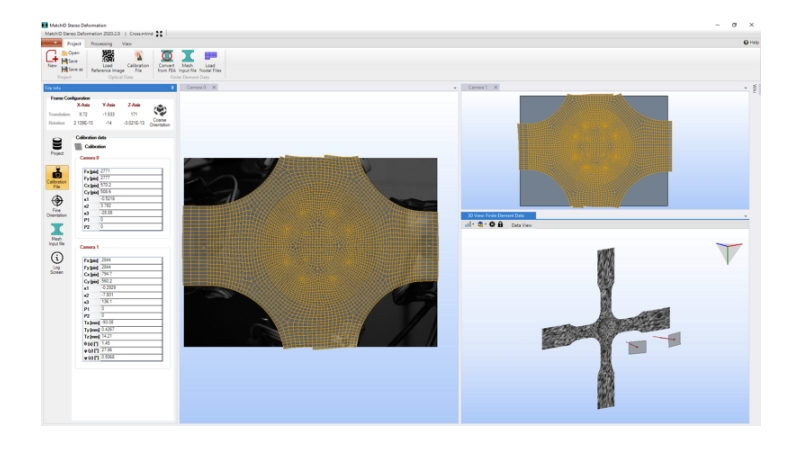Switch to Processing ribbon tab
The height and width of the screenshot is (460, 792).
tap(101, 44)
